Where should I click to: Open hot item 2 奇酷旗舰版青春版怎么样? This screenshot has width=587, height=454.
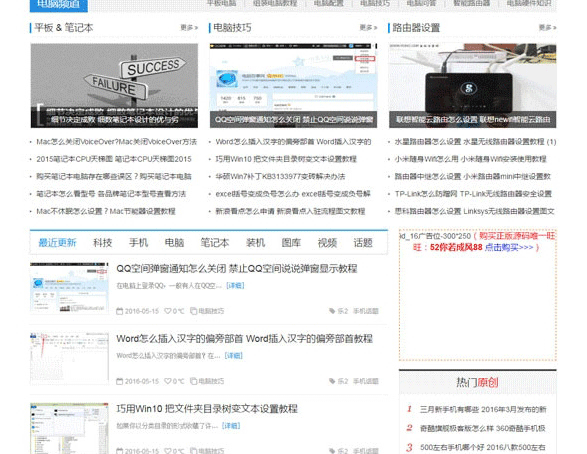tap(483, 428)
